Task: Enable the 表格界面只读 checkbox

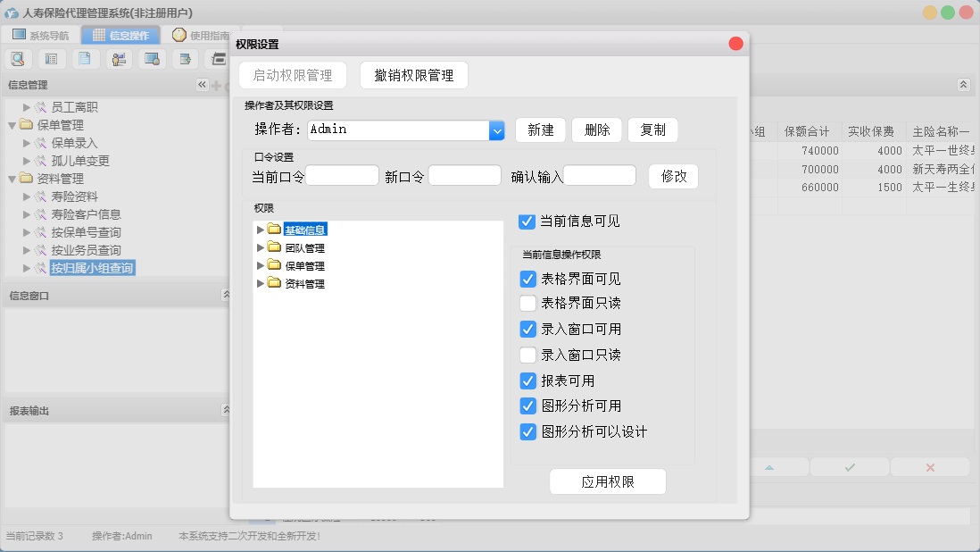Action: click(528, 303)
